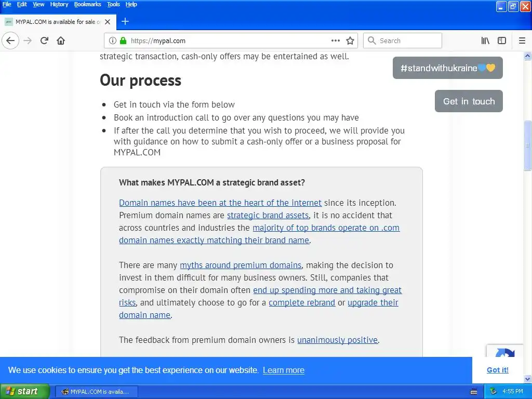Image resolution: width=532 pixels, height=399 pixels.
Task: Follow the myths around premium domains link
Action: coord(241,265)
